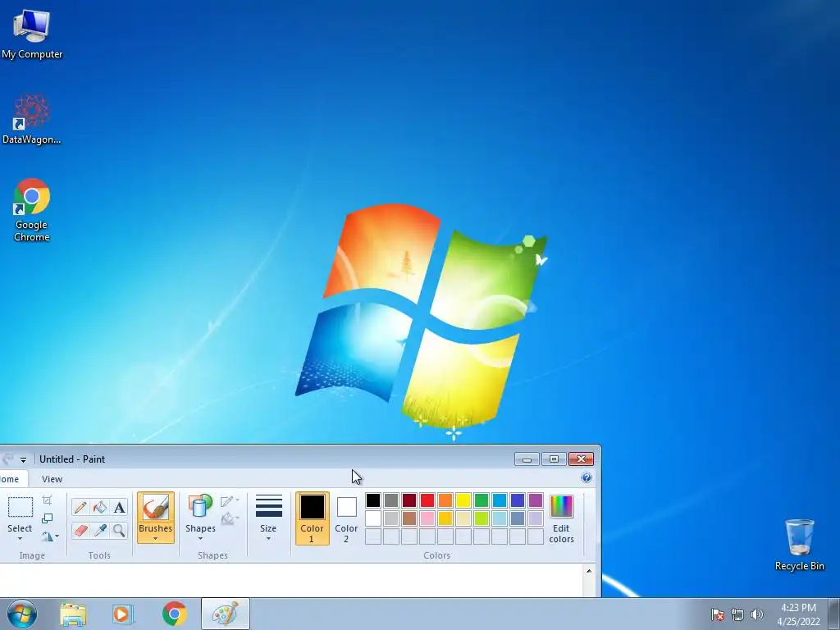840x630 pixels.
Task: Click the Paint window title bar text
Action: click(72, 459)
